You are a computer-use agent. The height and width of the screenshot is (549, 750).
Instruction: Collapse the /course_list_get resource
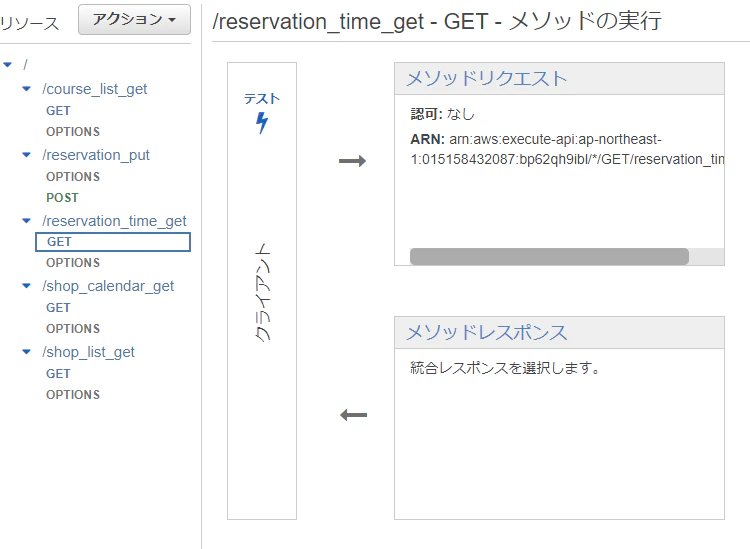tap(27, 89)
